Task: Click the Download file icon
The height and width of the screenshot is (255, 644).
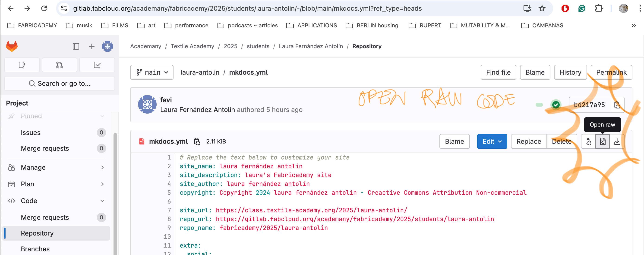Action: tap(617, 141)
